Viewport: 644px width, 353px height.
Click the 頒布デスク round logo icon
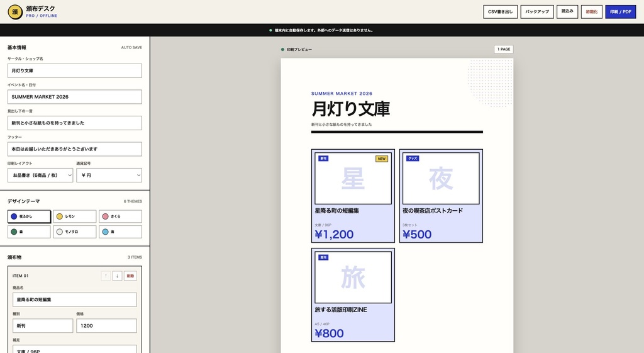[15, 12]
